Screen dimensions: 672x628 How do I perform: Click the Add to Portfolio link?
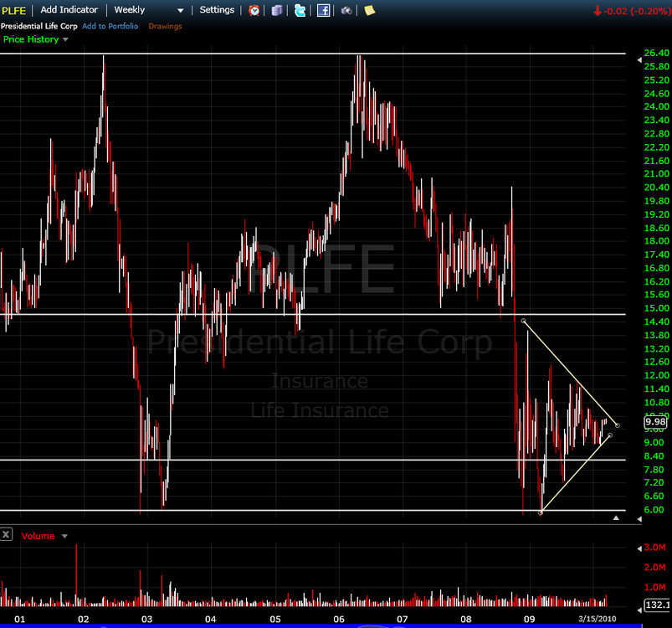tap(110, 26)
